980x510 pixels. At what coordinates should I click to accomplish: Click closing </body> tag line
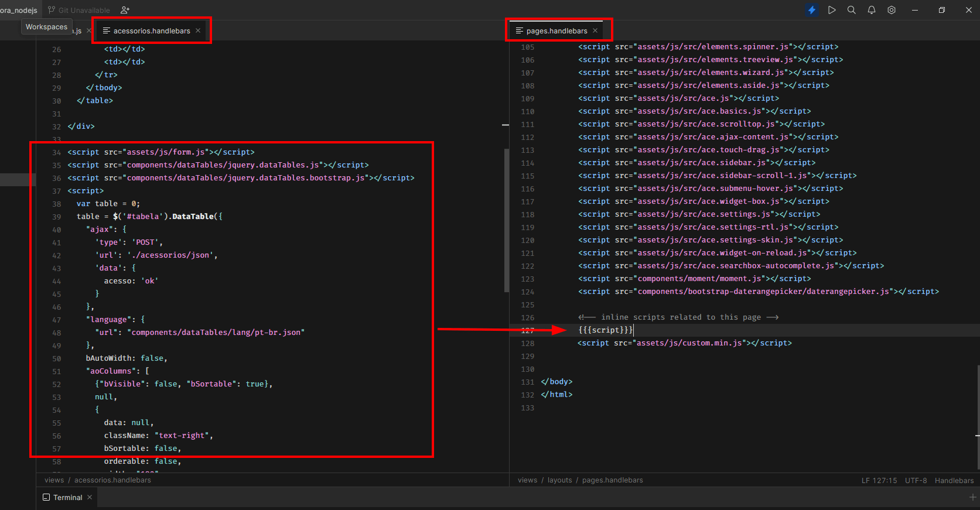pyautogui.click(x=556, y=382)
